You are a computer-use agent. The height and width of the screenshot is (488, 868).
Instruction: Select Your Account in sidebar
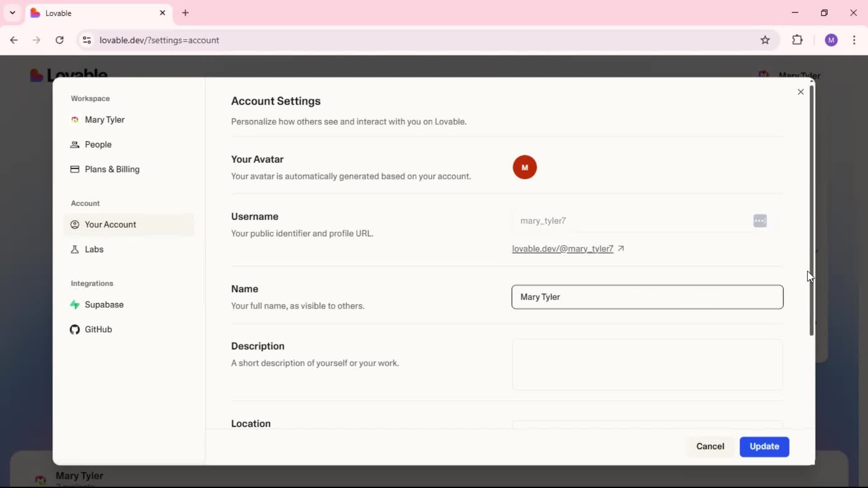pos(129,225)
